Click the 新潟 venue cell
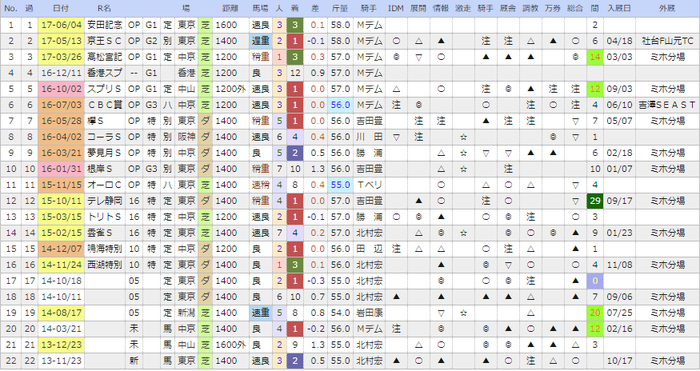This screenshot has width=700, height=371. click(186, 313)
